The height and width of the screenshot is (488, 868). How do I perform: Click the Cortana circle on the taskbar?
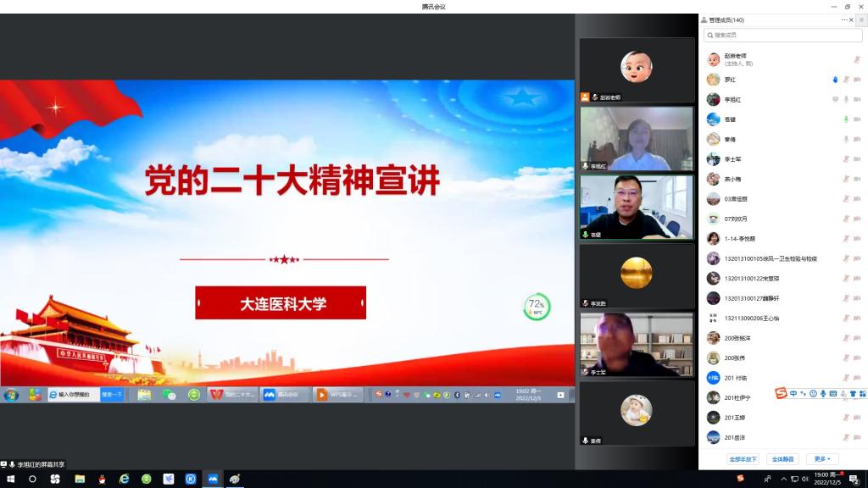(x=33, y=480)
